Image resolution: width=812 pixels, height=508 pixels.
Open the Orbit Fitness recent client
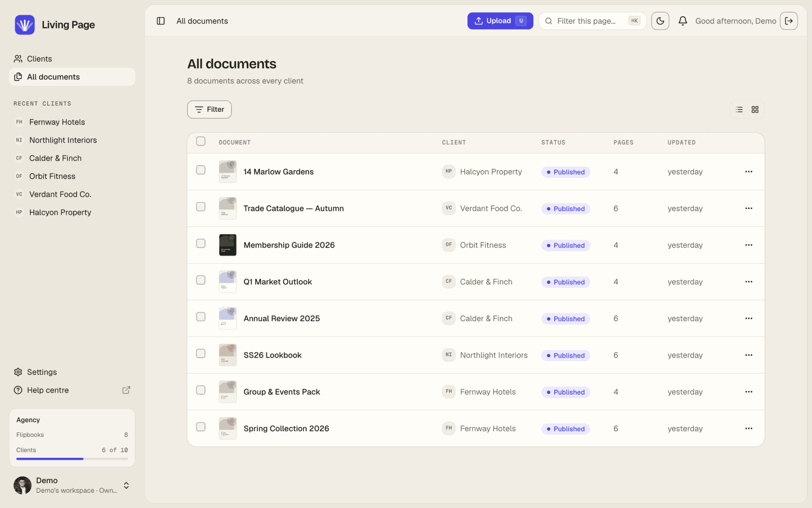click(72, 176)
